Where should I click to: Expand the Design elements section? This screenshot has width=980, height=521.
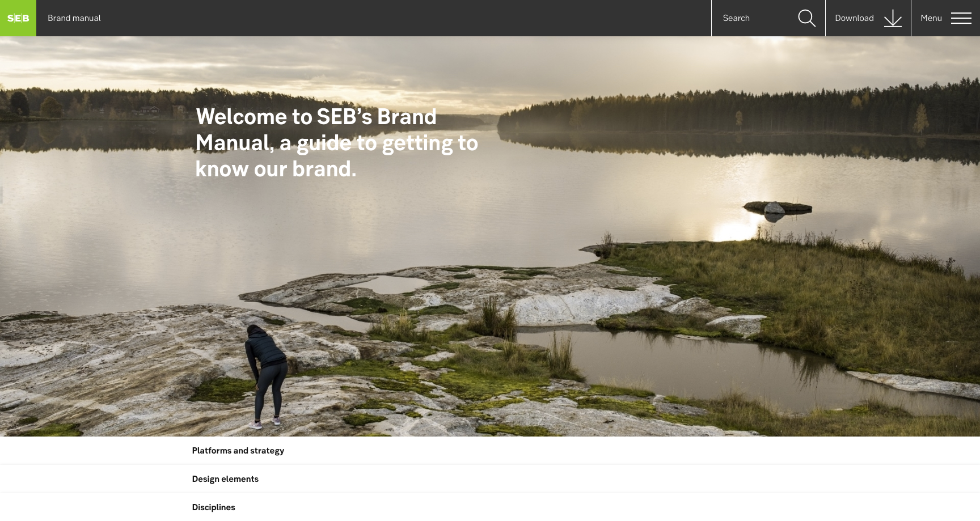[490, 479]
